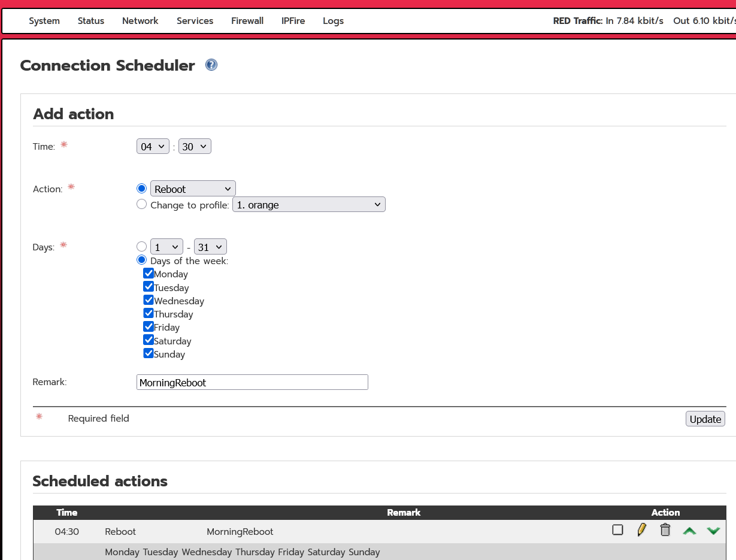Open the Connection Scheduler help icon
Screen dimensions: 736x560
[211, 65]
